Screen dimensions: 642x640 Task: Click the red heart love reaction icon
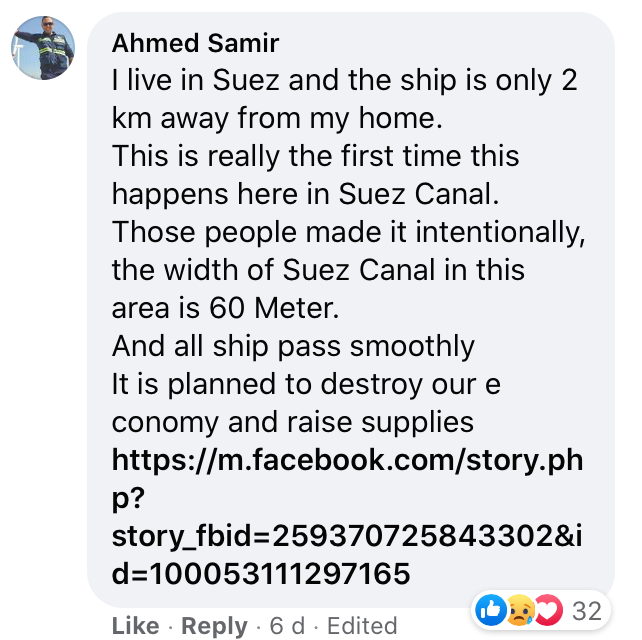[x=549, y=610]
